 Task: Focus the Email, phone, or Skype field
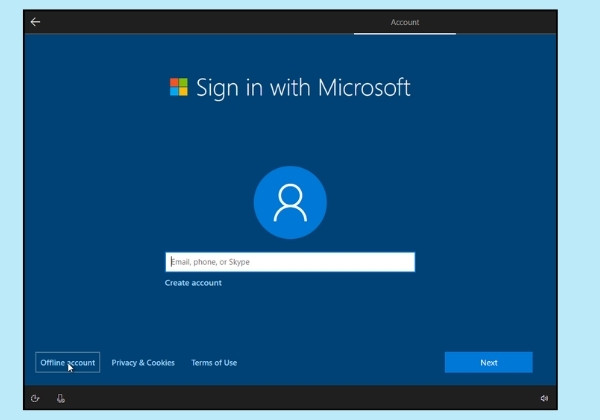[x=290, y=262]
